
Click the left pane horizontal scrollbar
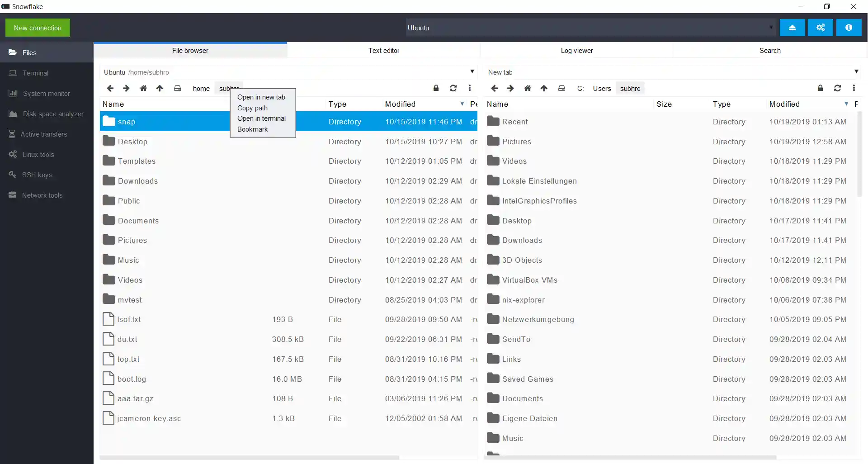(249, 458)
